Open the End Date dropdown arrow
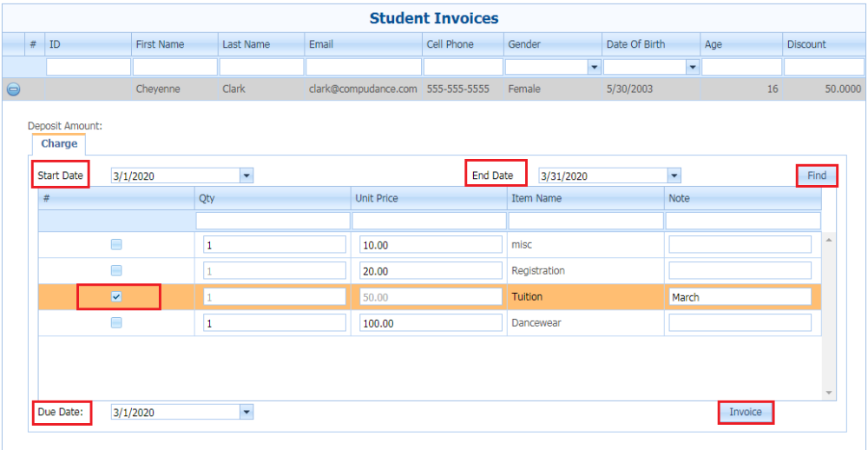The height and width of the screenshot is (450, 868). pos(674,176)
